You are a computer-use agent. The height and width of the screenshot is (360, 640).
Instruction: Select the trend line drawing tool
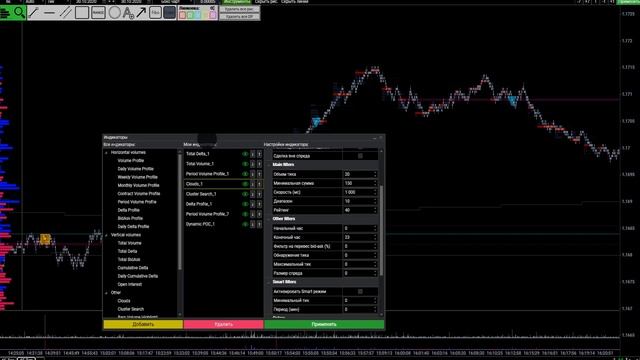point(33,13)
